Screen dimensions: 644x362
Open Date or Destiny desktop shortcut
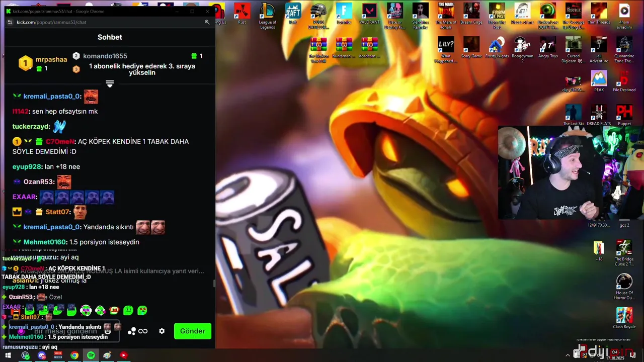click(395, 16)
